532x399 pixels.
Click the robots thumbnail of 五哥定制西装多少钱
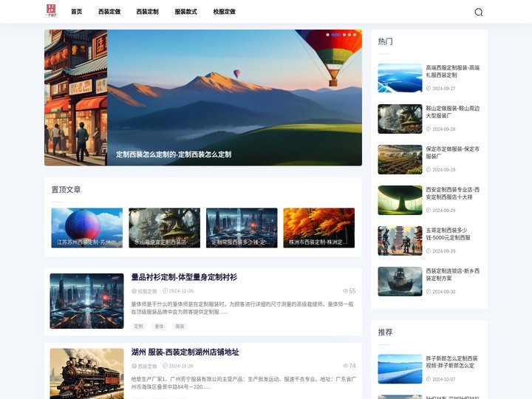400,241
